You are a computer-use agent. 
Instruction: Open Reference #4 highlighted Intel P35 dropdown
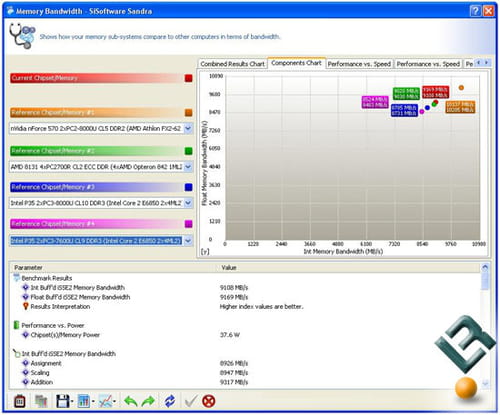click(x=188, y=240)
